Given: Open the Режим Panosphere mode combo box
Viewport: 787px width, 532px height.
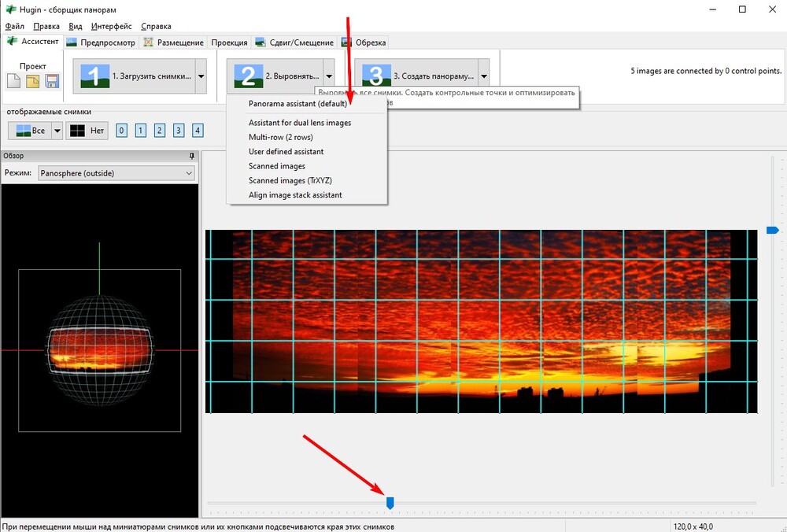Looking at the screenshot, I should (x=116, y=173).
